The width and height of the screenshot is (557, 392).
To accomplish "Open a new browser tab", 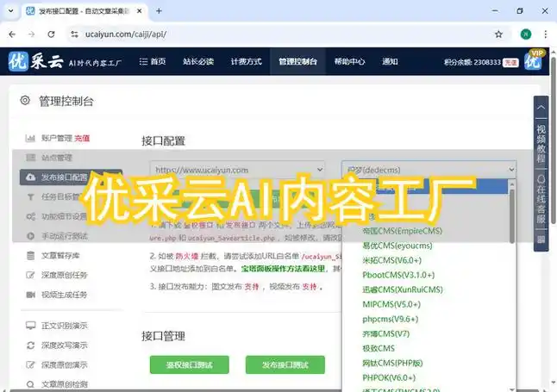I will [159, 11].
